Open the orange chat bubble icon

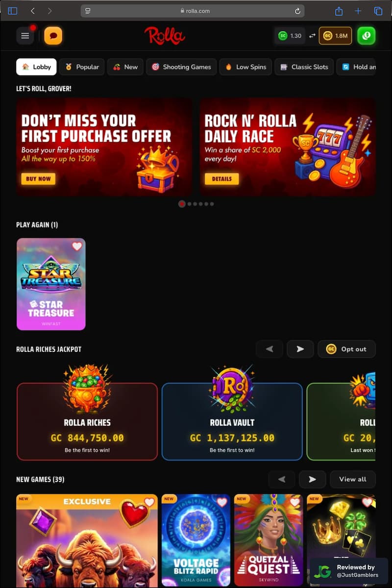coord(53,36)
